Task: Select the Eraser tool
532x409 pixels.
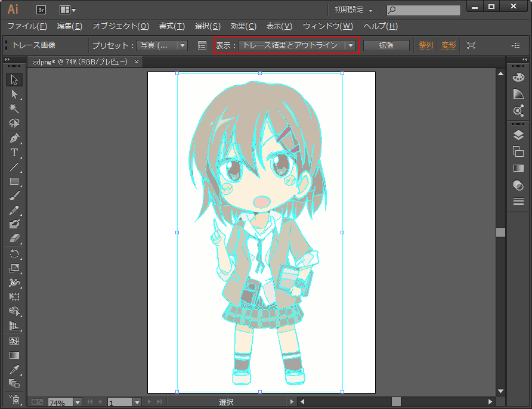Action: 14,238
